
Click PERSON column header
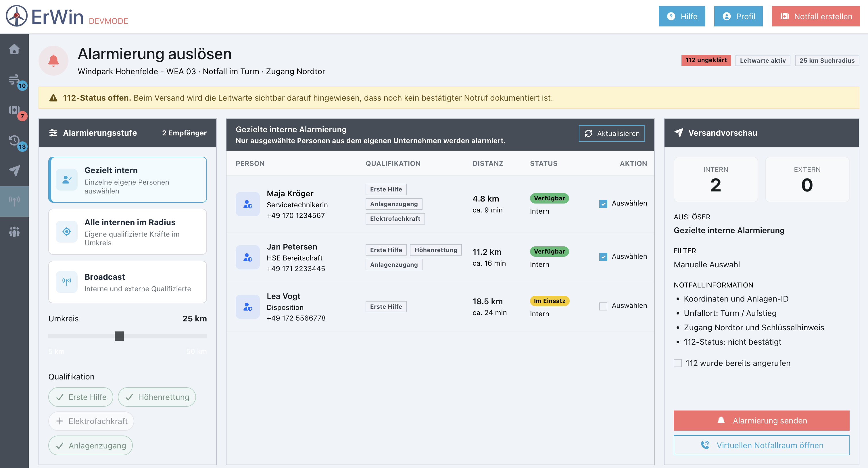point(250,163)
